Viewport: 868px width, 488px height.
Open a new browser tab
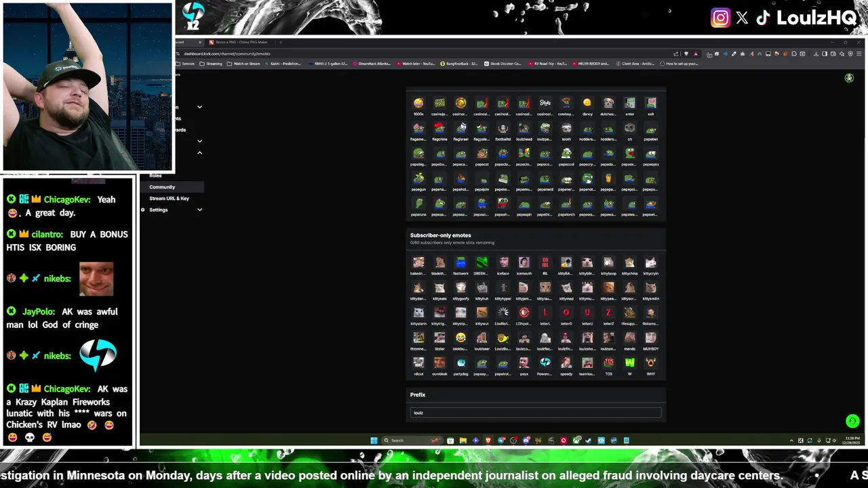tap(281, 43)
